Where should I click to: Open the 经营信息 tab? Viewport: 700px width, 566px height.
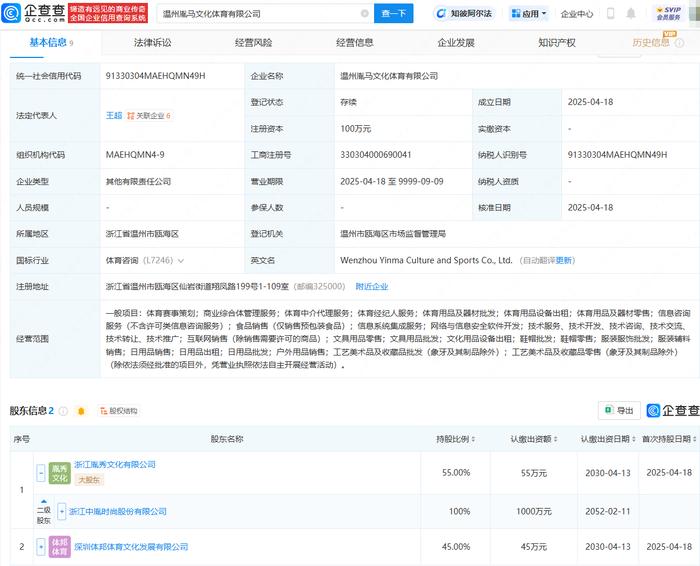pyautogui.click(x=354, y=43)
